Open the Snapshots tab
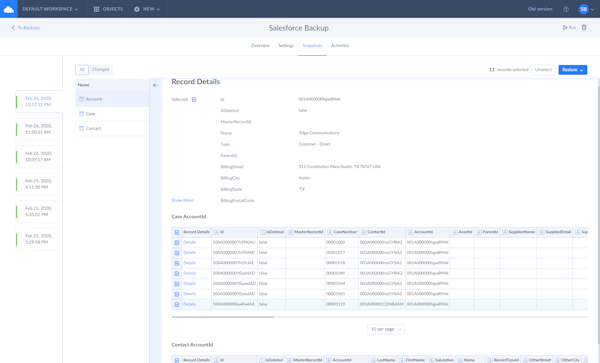 (x=312, y=46)
